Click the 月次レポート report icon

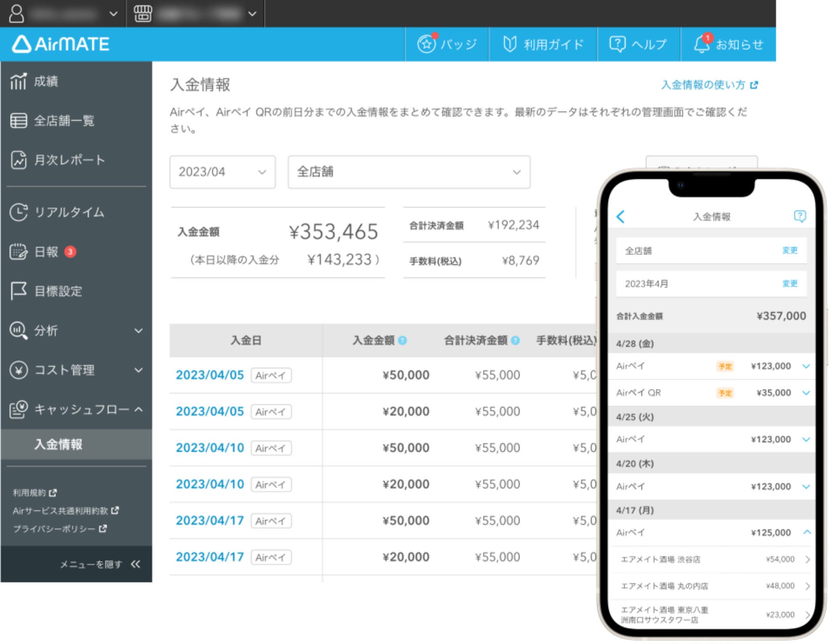tap(18, 160)
